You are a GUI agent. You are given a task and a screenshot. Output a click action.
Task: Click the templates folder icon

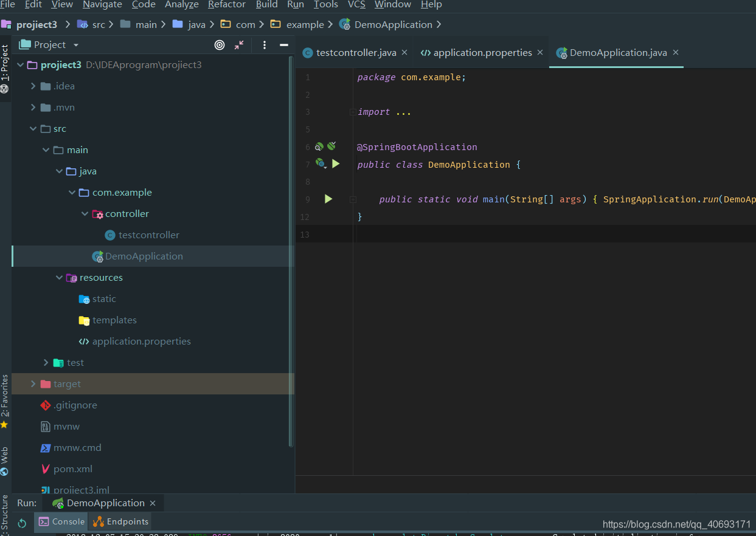click(x=84, y=320)
